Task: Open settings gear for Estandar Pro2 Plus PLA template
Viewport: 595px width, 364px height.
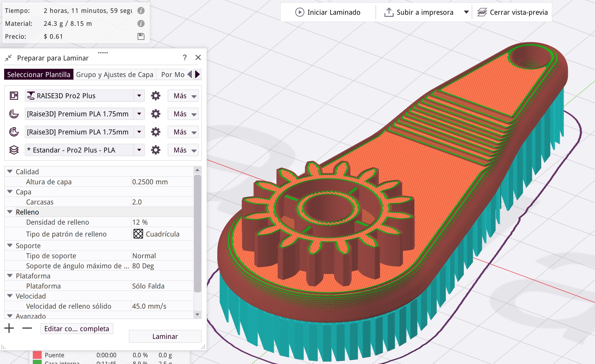Action: tap(155, 150)
